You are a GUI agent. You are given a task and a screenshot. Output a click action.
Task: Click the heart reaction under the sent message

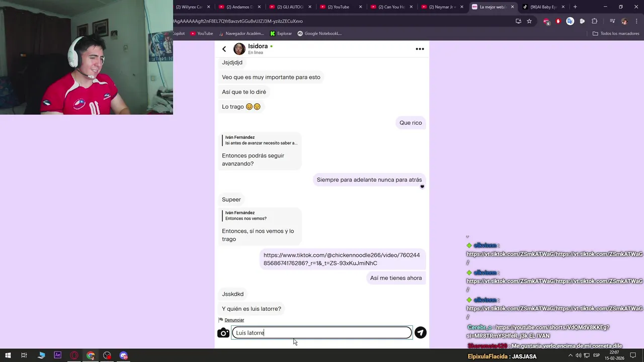pos(422,187)
